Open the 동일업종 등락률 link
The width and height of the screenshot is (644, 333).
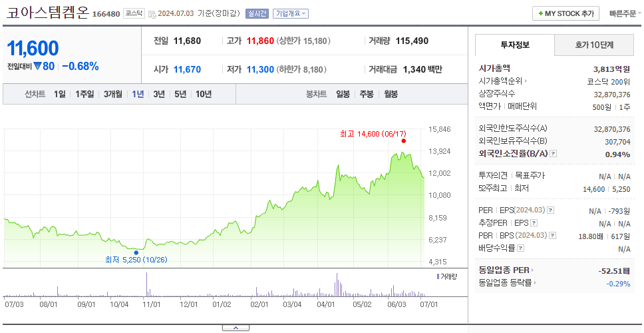(507, 283)
